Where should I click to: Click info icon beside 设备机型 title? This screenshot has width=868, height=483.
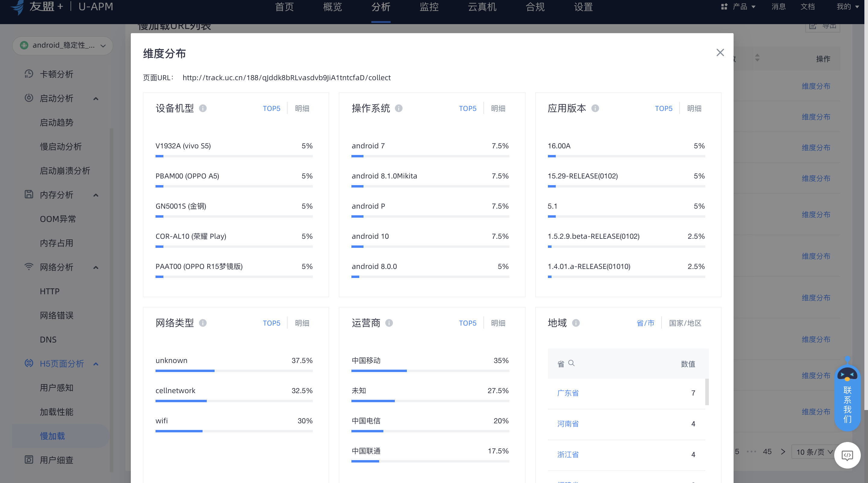(x=203, y=108)
